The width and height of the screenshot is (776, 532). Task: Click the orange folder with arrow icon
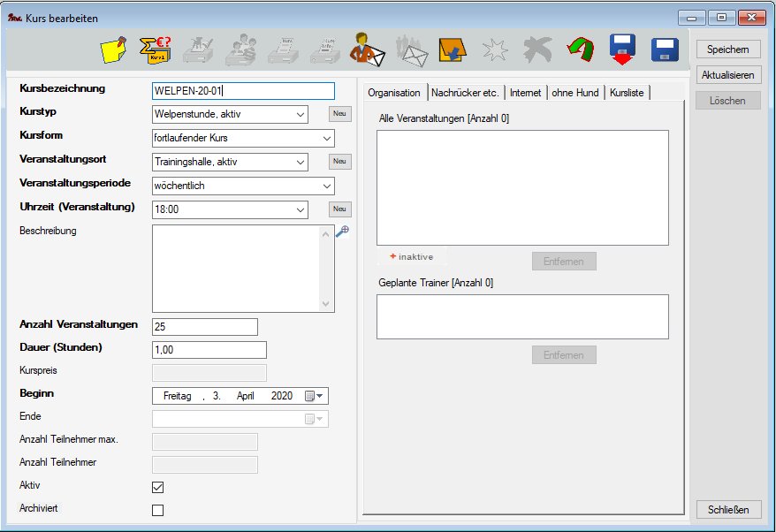point(453,50)
